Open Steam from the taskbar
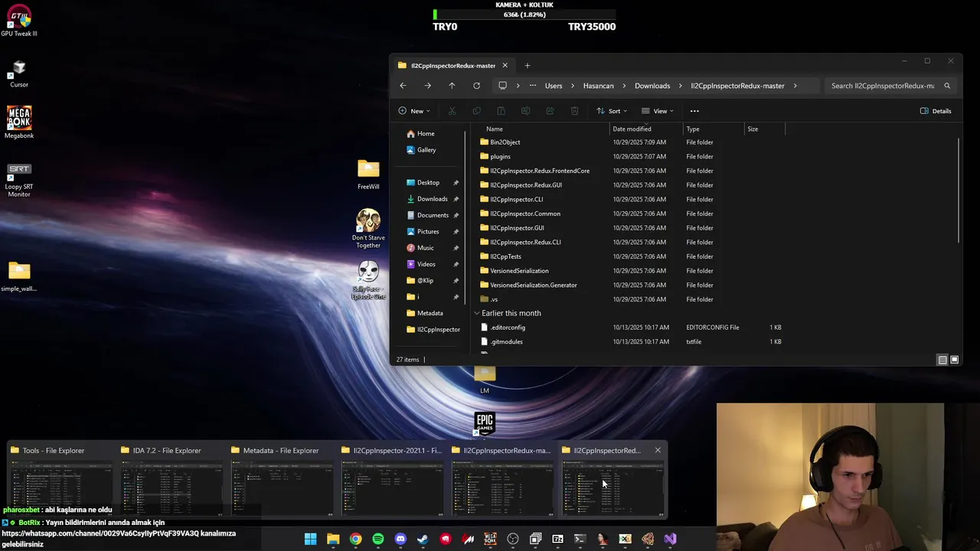The height and width of the screenshot is (551, 980). 423,539
